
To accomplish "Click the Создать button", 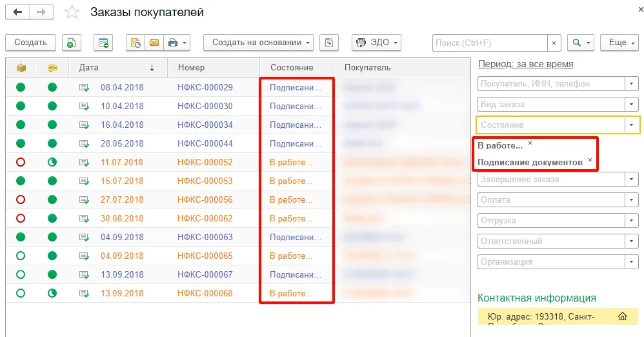I will [30, 43].
